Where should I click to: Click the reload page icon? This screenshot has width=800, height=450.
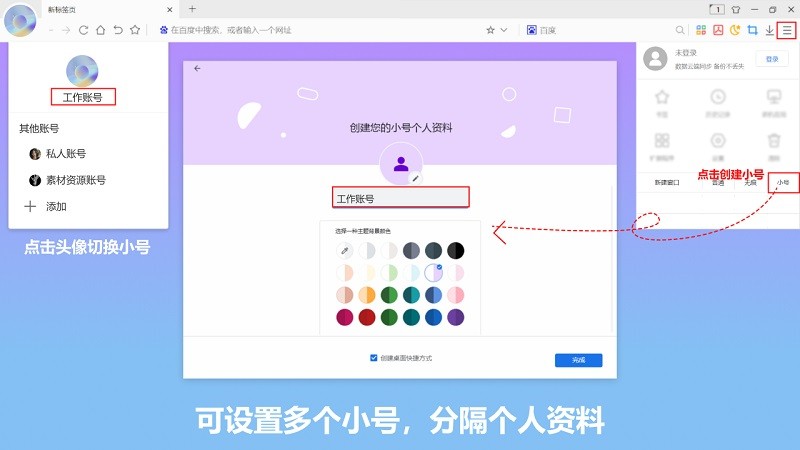pyautogui.click(x=83, y=30)
